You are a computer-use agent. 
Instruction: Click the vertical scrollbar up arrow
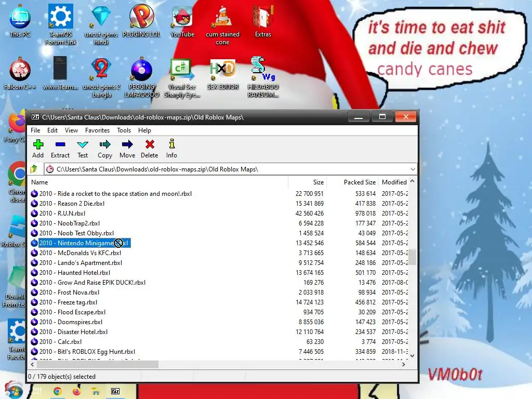point(412,181)
